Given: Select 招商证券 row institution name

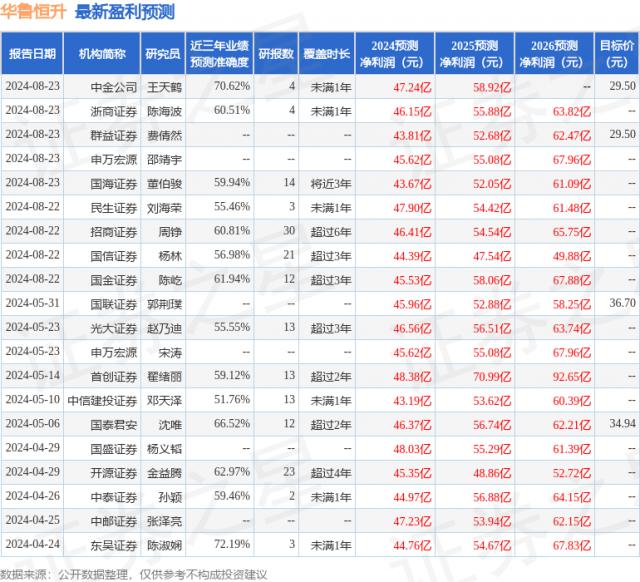Looking at the screenshot, I should 113,232.
